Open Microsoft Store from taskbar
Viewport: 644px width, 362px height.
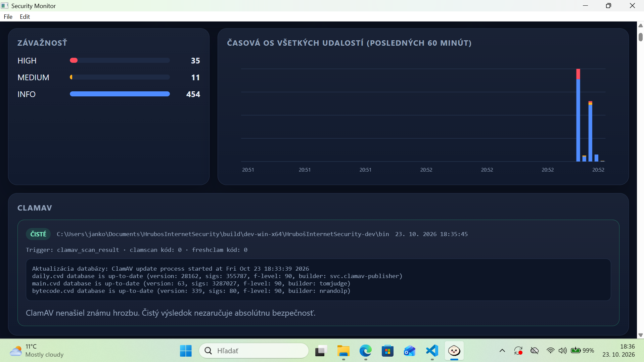(x=388, y=351)
